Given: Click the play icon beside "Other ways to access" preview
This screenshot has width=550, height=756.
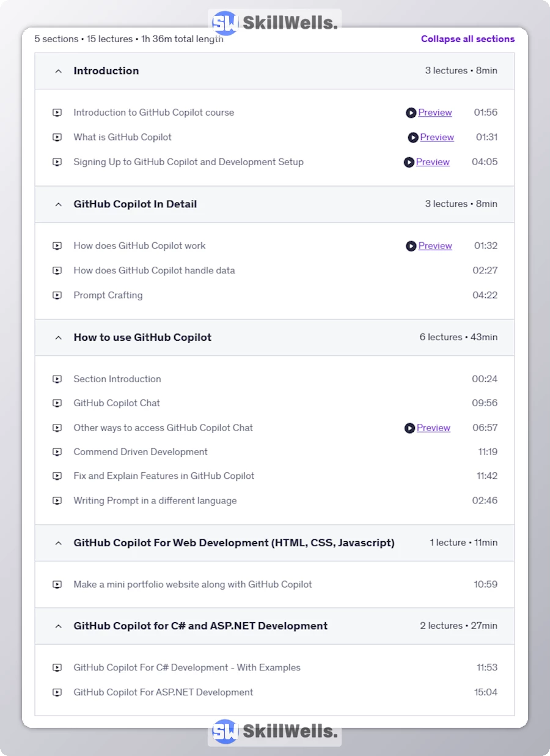Looking at the screenshot, I should (409, 428).
